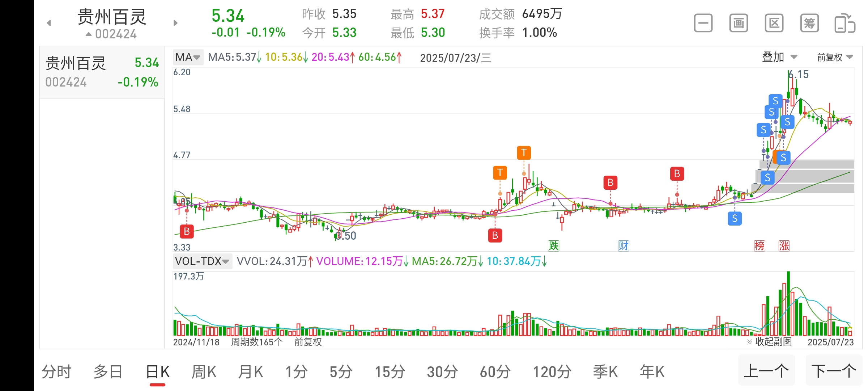
Task: Expand the MA indicator dropdown
Action: (x=188, y=57)
